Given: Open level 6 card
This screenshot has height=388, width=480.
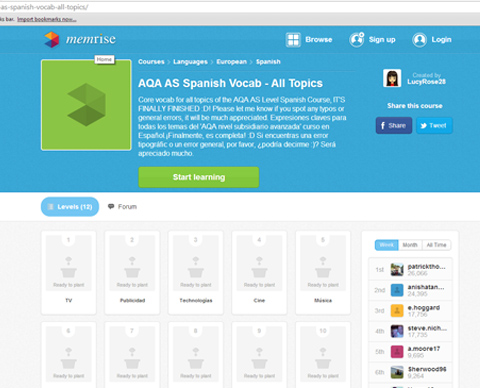Looking at the screenshot, I should pos(69,355).
